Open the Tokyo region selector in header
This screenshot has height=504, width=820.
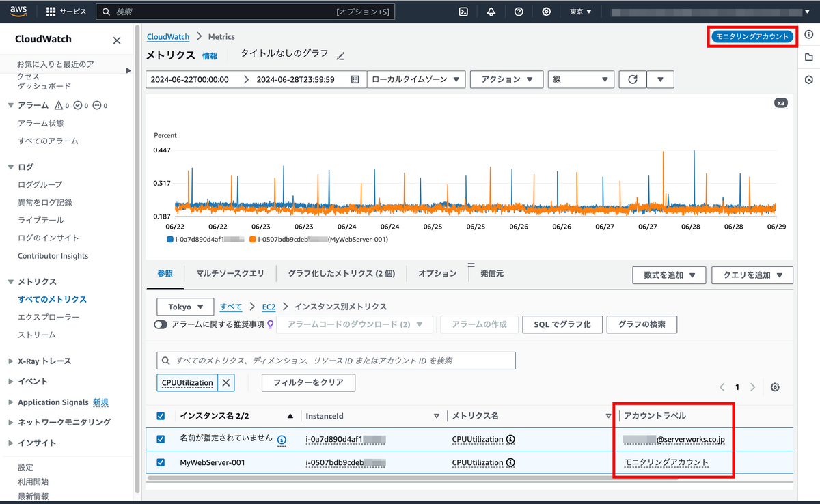[581, 12]
